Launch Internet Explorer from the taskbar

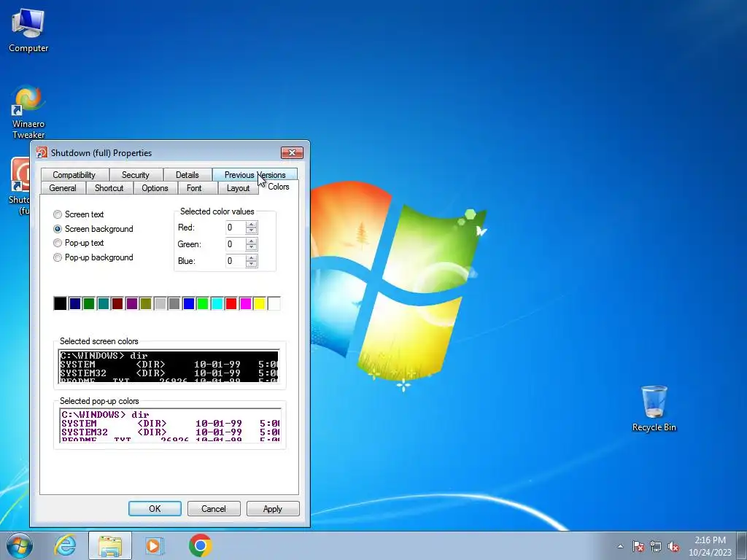click(x=65, y=545)
